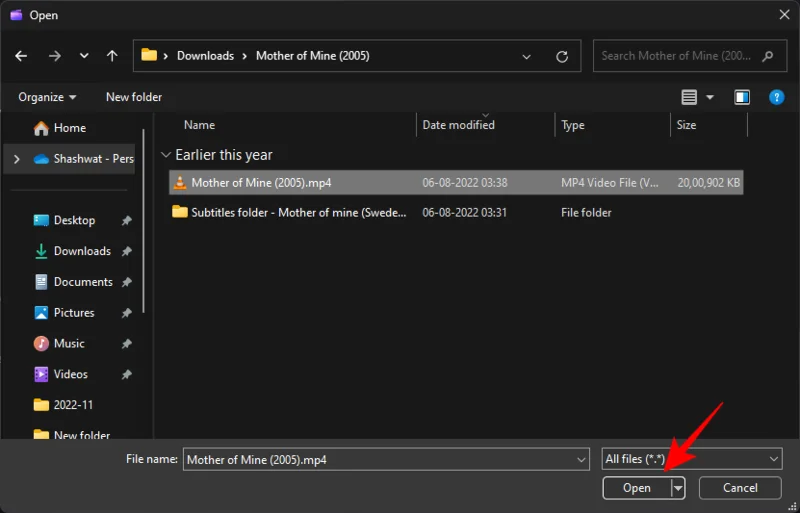
Task: Open the 'All files (*.*)' type dropdown
Action: click(x=691, y=459)
